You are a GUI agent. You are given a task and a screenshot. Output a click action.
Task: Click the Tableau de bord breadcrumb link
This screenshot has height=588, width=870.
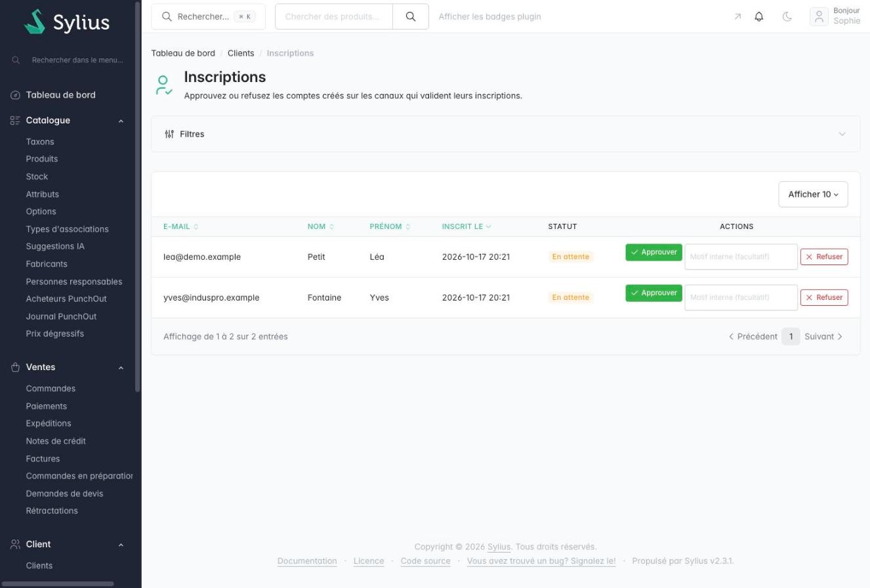coord(183,53)
